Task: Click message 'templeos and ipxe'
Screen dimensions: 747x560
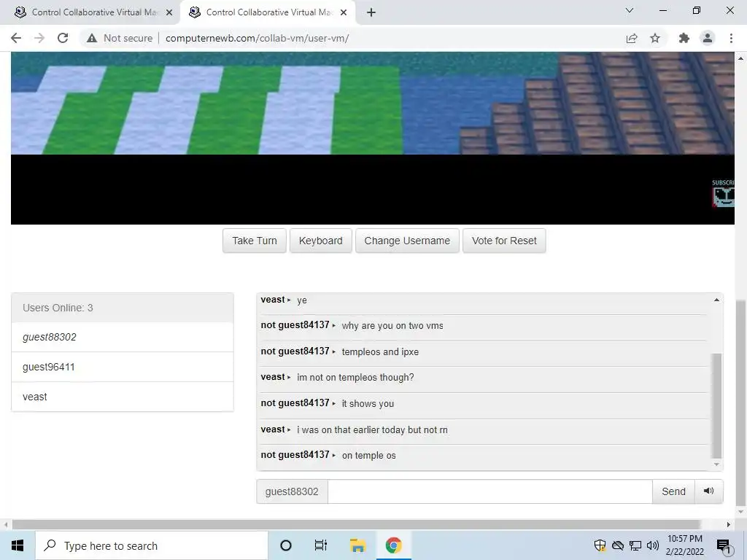Action: [380, 352]
